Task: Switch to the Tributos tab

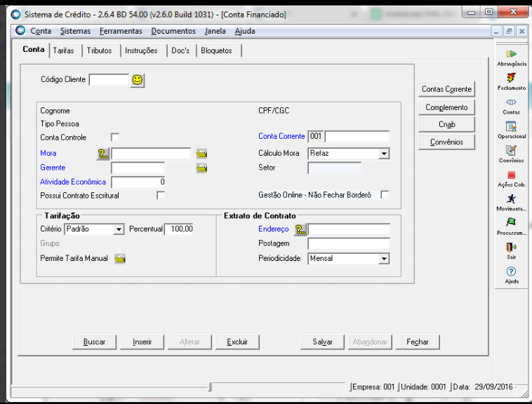Action: (x=100, y=50)
